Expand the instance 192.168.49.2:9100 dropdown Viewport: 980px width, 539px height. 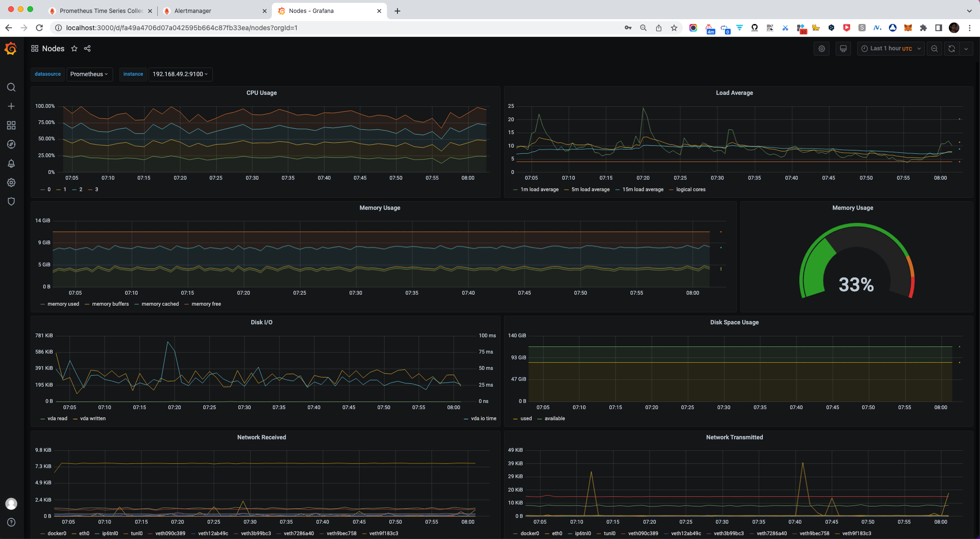[x=180, y=74]
